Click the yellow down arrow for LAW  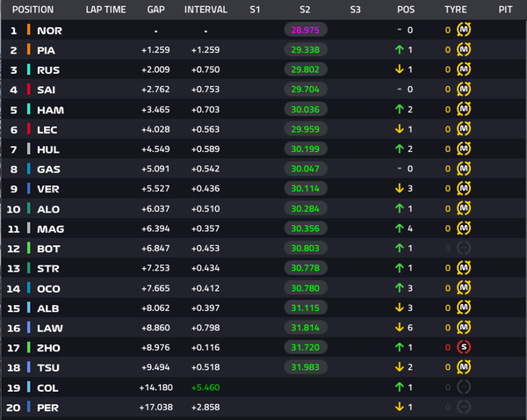tap(400, 327)
